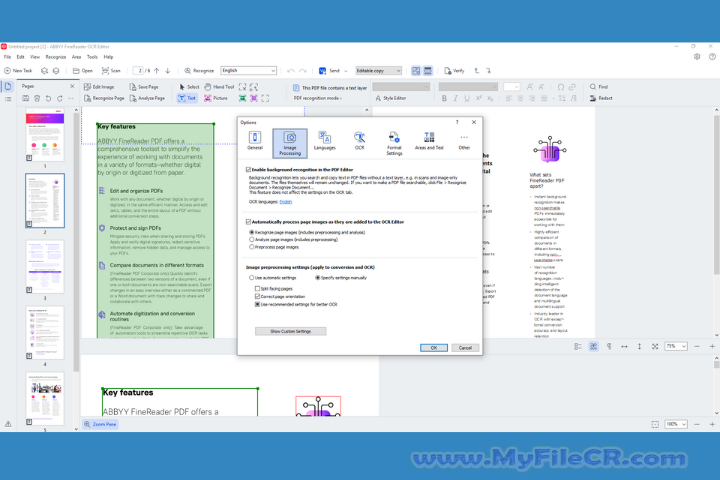
Task: Click the Scan toolbar button
Action: (x=111, y=71)
